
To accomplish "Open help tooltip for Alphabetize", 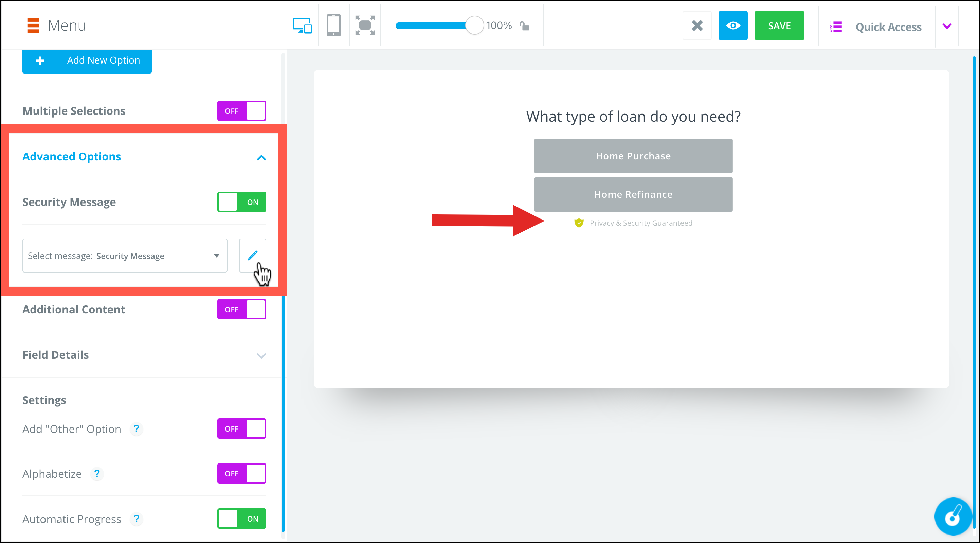I will 97,474.
